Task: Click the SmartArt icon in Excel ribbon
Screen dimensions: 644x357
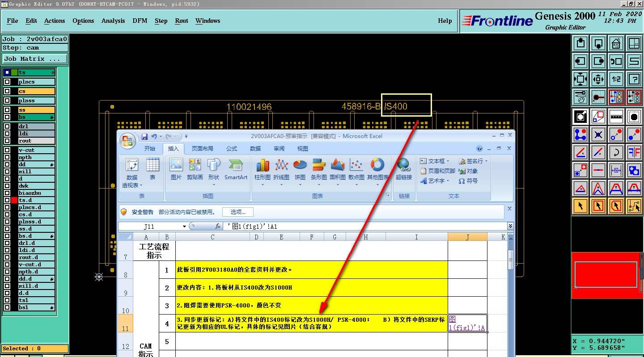Action: click(236, 170)
